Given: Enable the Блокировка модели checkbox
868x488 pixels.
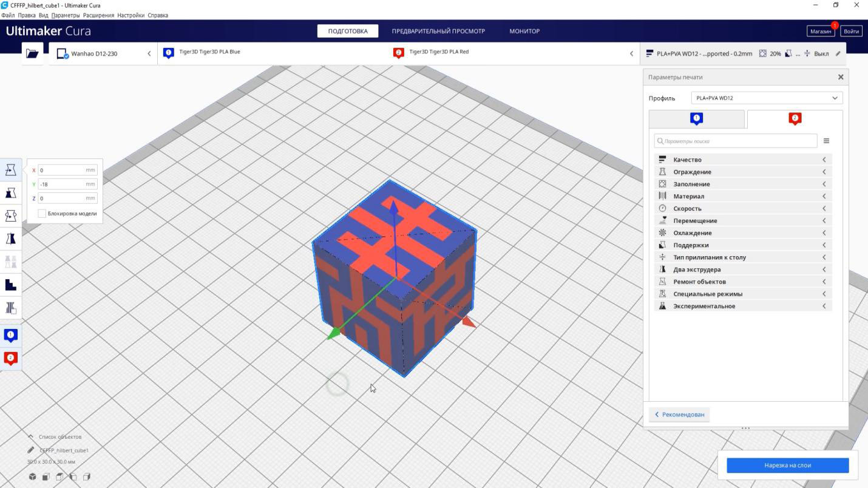Looking at the screenshot, I should click(42, 214).
